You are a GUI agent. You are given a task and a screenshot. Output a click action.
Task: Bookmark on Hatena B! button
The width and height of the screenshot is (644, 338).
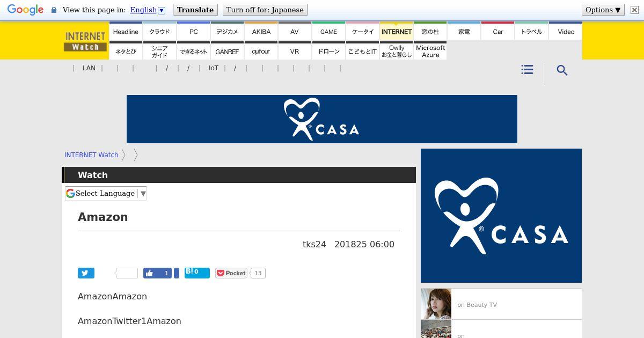(197, 273)
